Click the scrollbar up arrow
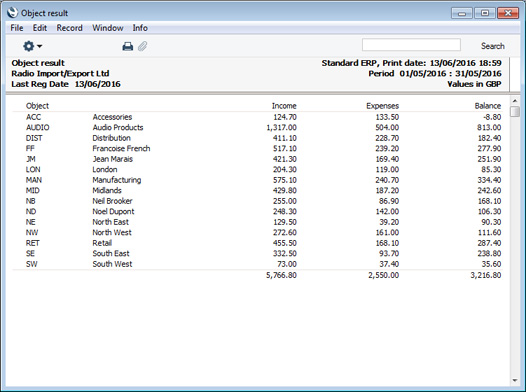Viewport: 526px width, 392px height. point(515,101)
